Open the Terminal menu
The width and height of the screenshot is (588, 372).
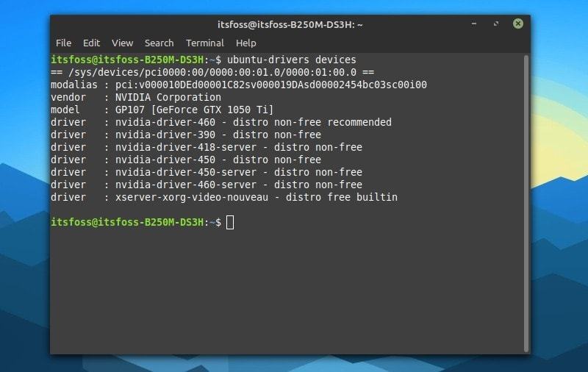click(x=204, y=43)
